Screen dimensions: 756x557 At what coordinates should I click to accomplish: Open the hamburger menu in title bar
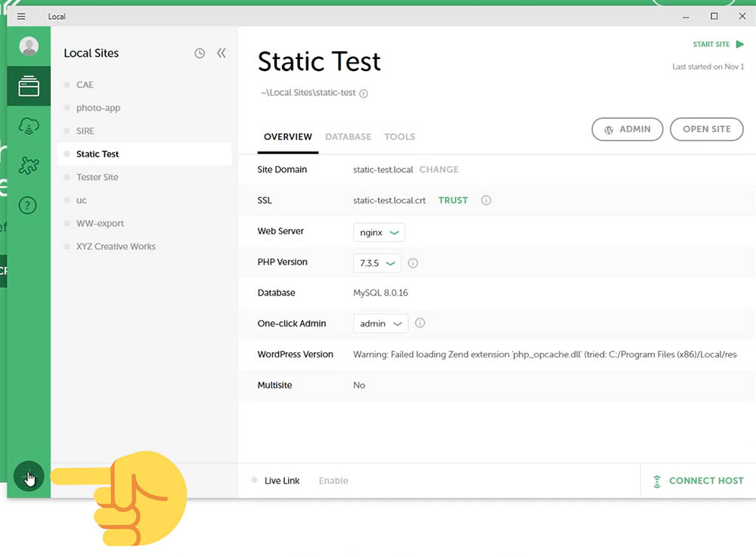click(21, 17)
